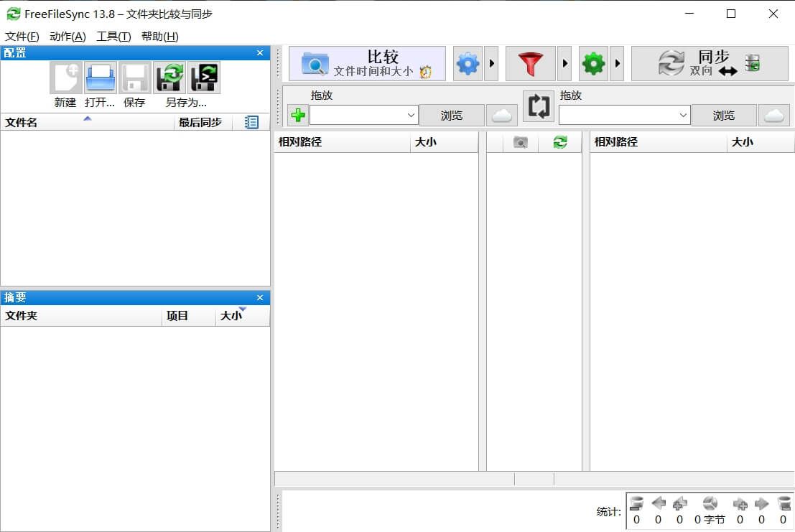Click the update right arrow statistics icon
The image size is (795, 532).
pos(761,503)
